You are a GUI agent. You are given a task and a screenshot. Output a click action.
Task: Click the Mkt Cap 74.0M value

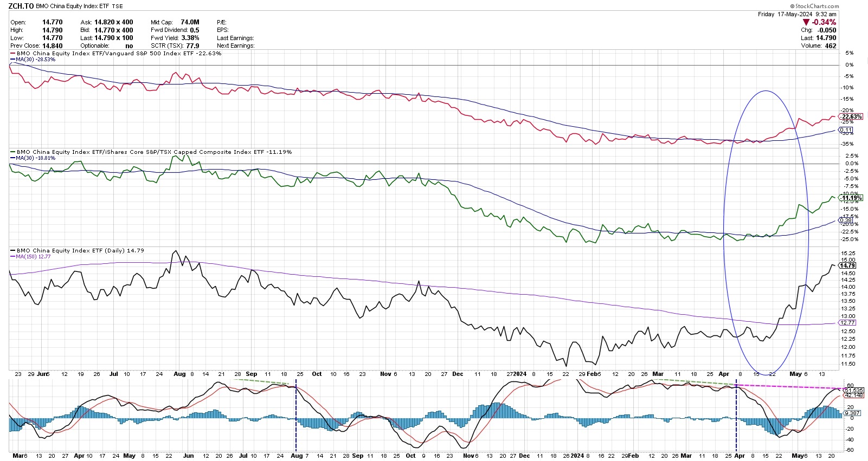[190, 22]
